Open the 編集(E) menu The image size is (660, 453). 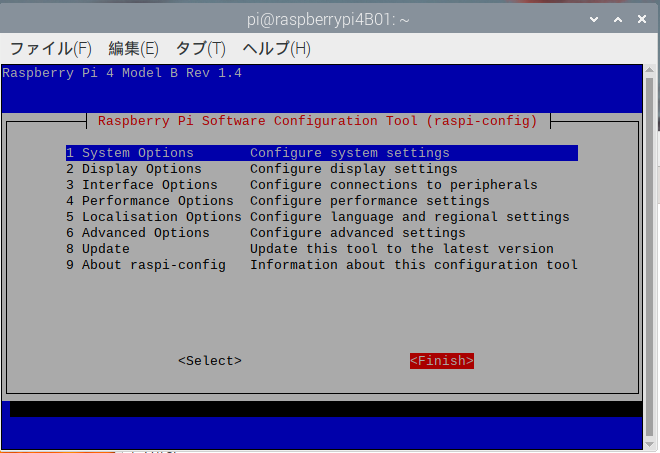coord(133,48)
